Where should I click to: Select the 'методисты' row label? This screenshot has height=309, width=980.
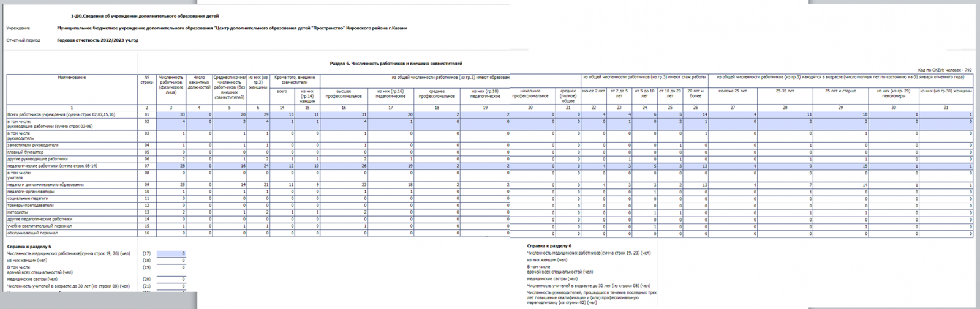pos(18,212)
